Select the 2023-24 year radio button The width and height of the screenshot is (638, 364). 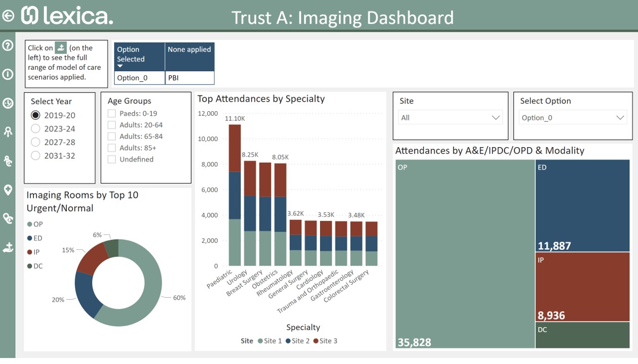(35, 129)
